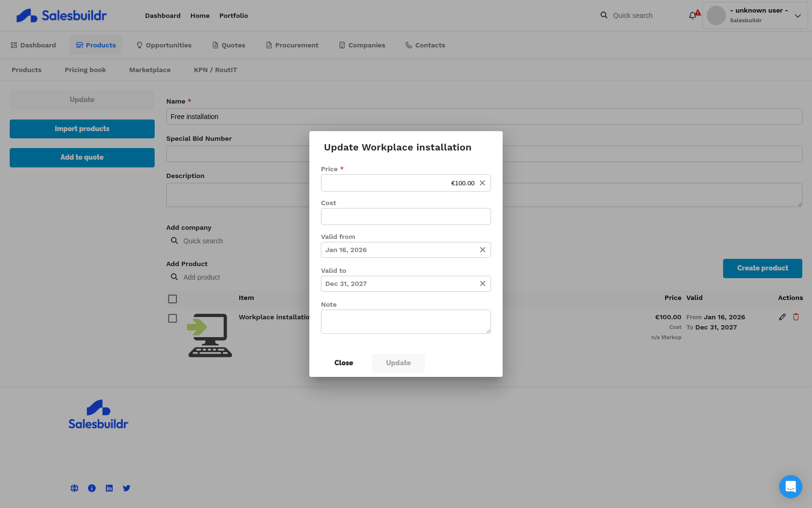Open the Procurement tab
Image resolution: width=812 pixels, height=508 pixels.
(x=292, y=45)
